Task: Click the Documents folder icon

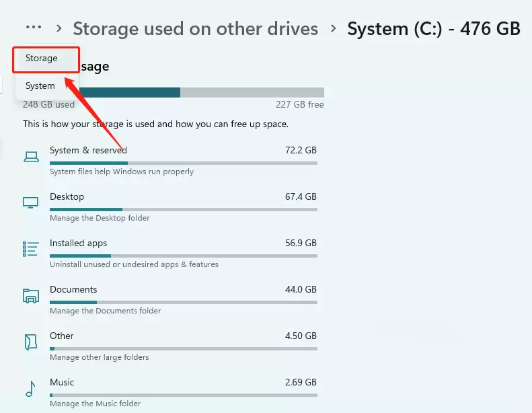Action: click(x=31, y=295)
